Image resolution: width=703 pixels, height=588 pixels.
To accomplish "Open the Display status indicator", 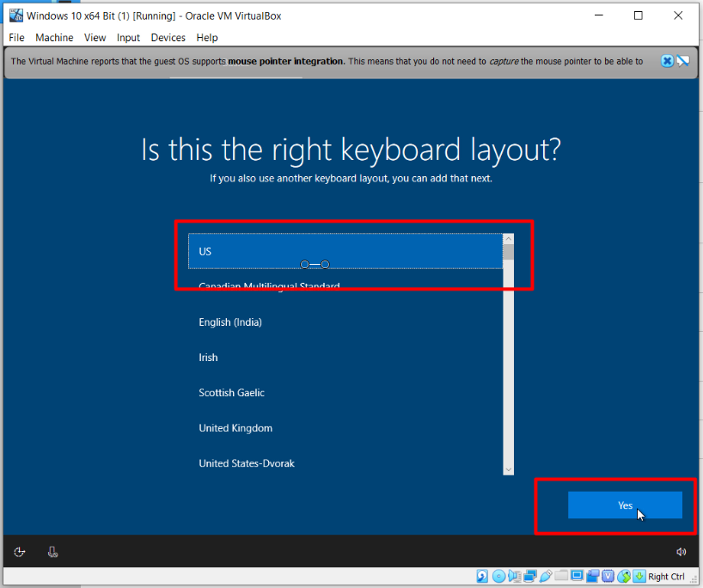I will click(577, 576).
